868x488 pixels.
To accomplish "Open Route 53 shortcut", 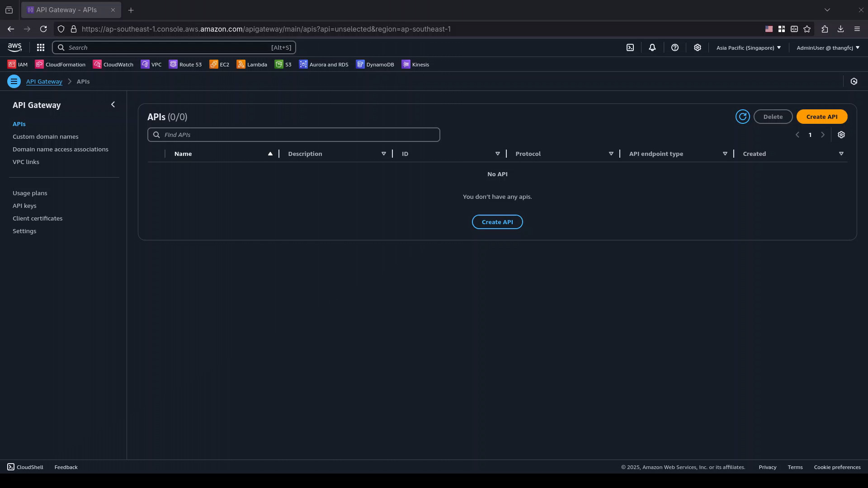I will [185, 65].
